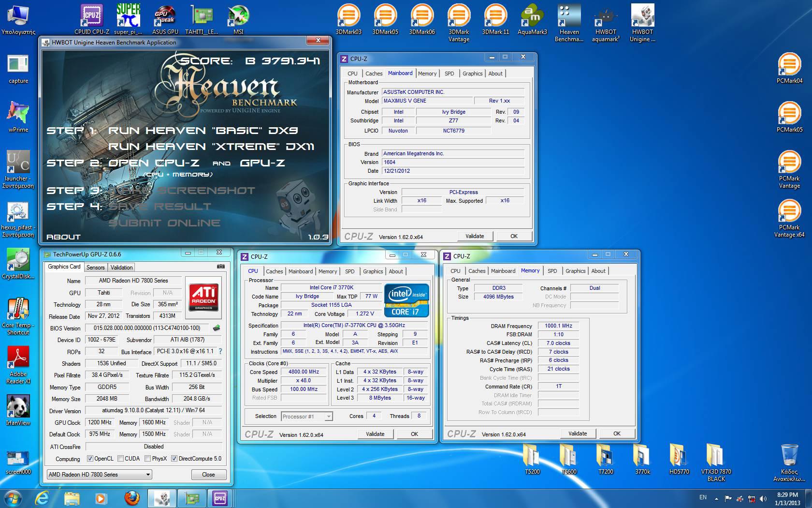Click the Bus Interface question mark in GPU-Z
The height and width of the screenshot is (508, 812).
220,351
